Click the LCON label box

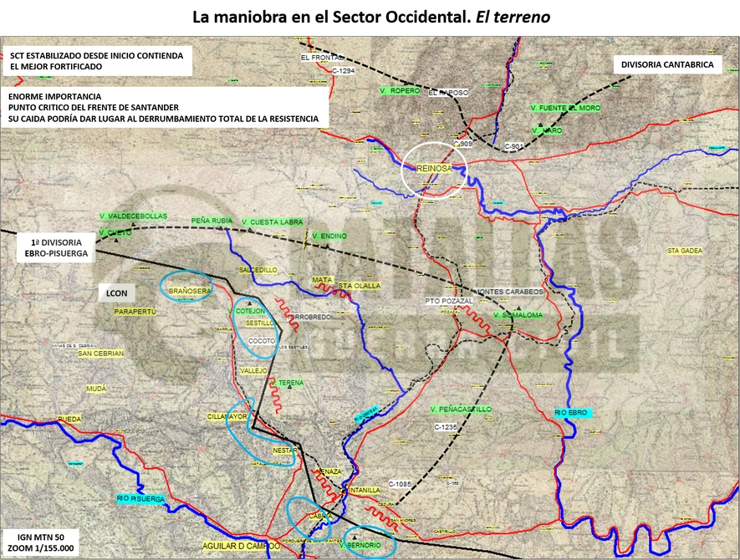116,293
